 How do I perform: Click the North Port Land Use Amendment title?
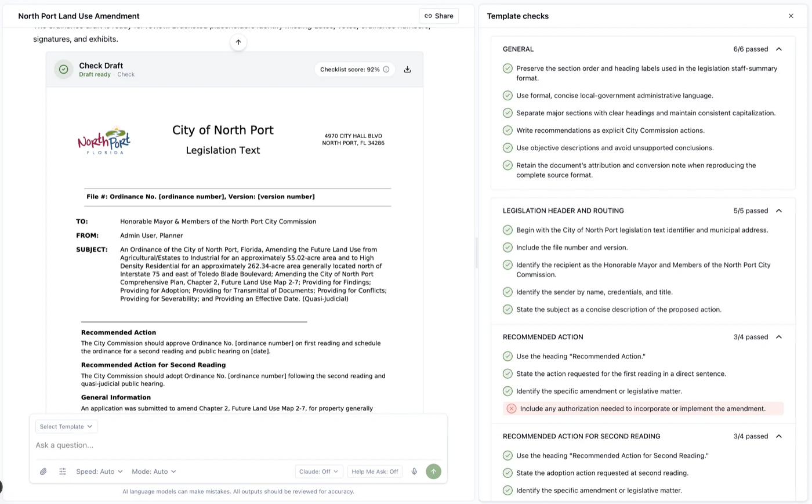click(x=79, y=16)
